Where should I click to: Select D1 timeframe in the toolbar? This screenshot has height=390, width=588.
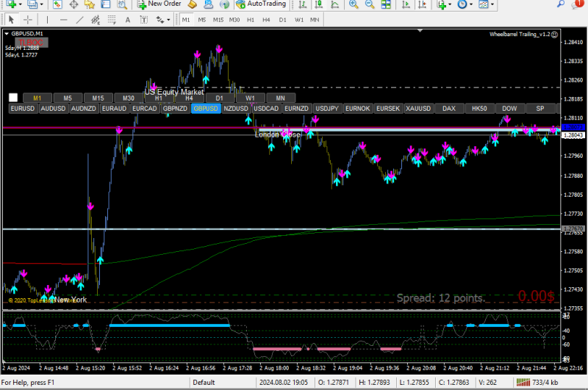[x=283, y=20]
